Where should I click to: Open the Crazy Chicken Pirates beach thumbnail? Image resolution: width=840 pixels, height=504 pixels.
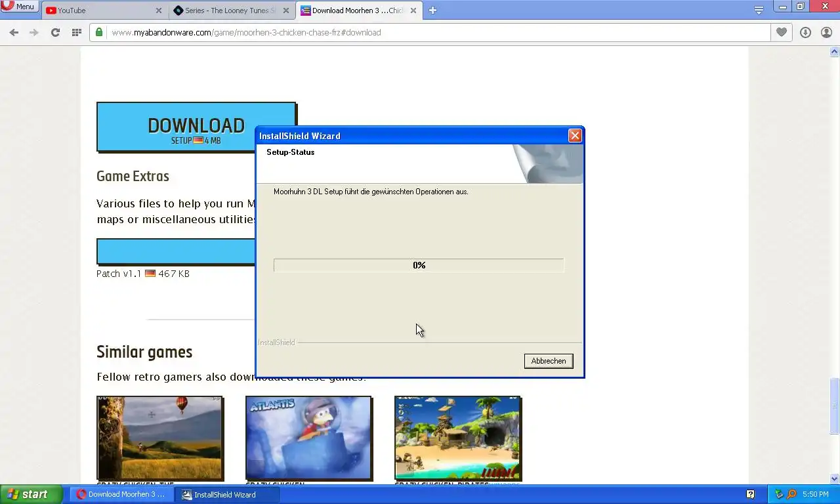[x=457, y=438]
